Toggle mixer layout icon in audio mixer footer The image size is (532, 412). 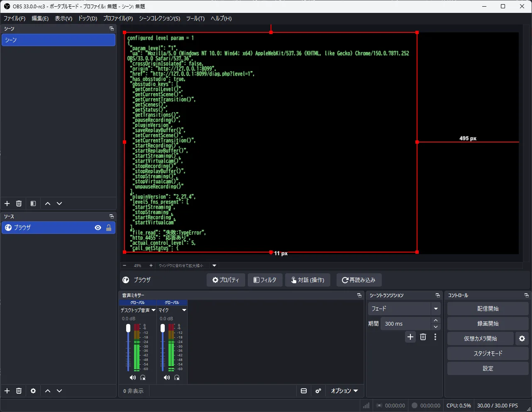(304, 391)
